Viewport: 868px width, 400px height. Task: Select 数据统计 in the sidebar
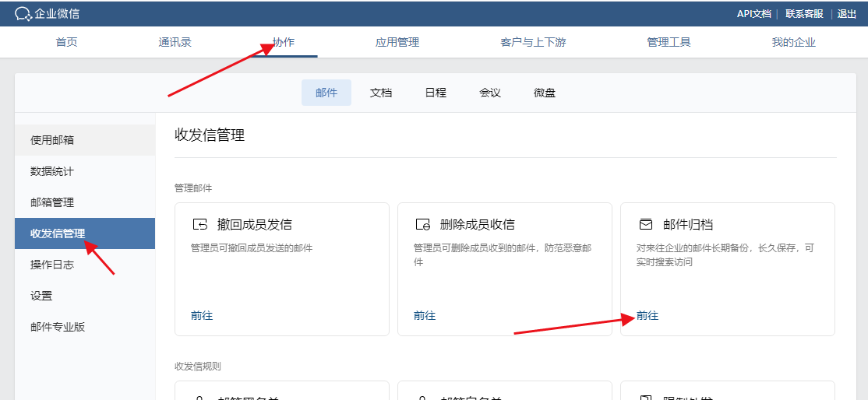pos(52,171)
